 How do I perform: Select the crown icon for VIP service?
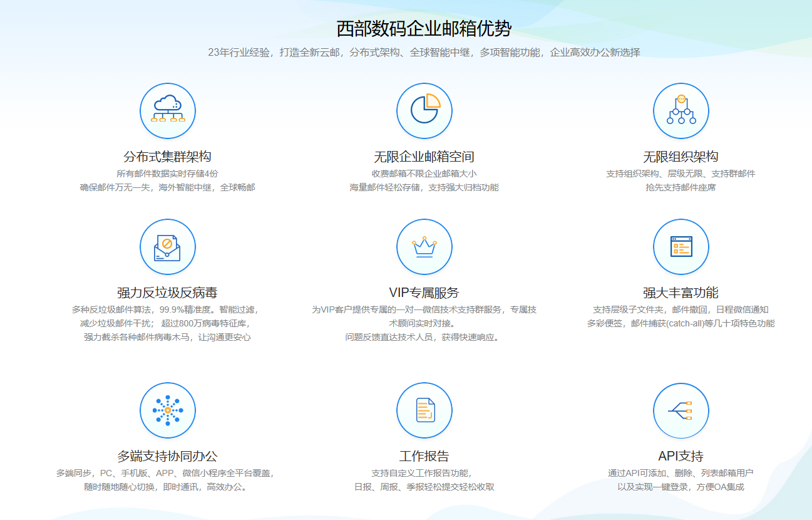pyautogui.click(x=424, y=246)
